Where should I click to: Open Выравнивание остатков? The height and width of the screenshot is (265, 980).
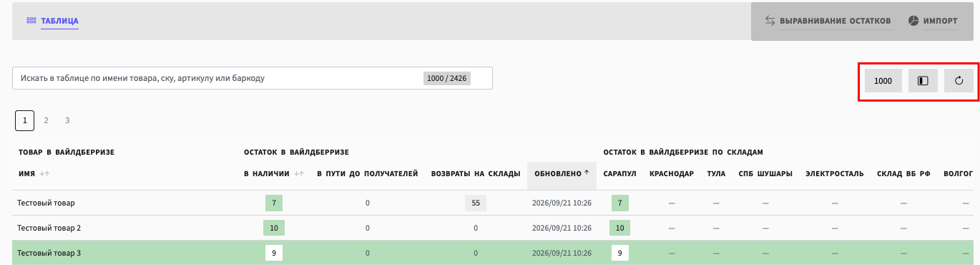(x=828, y=21)
